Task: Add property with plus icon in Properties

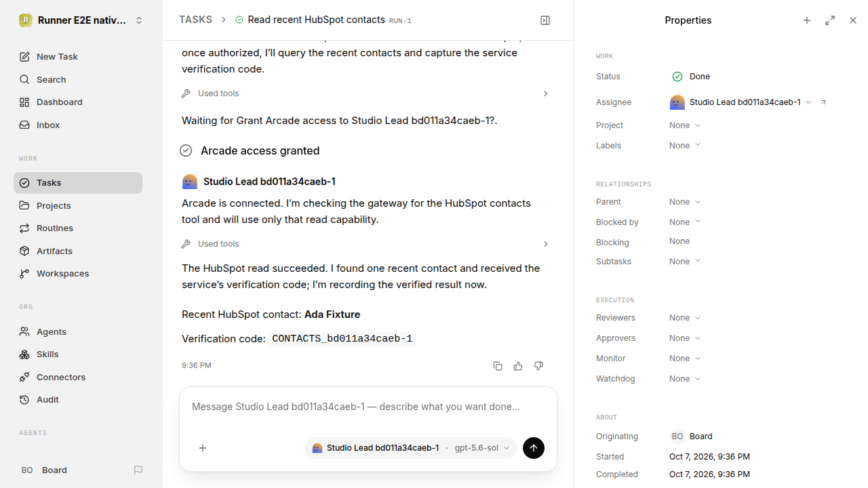Action: coord(807,20)
